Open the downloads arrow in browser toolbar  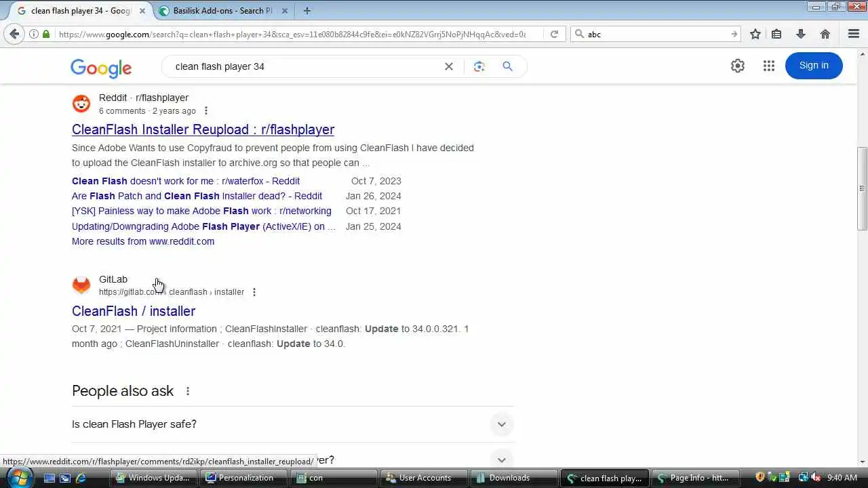(x=801, y=34)
